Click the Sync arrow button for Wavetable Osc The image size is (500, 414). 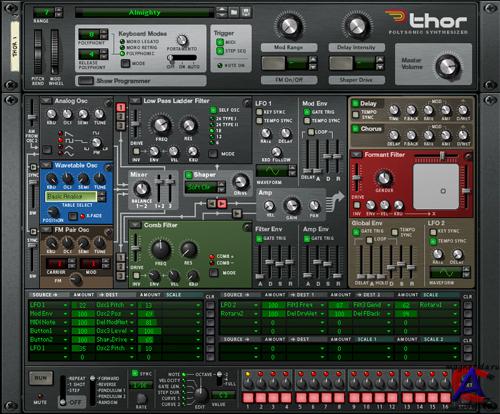pyautogui.click(x=33, y=167)
